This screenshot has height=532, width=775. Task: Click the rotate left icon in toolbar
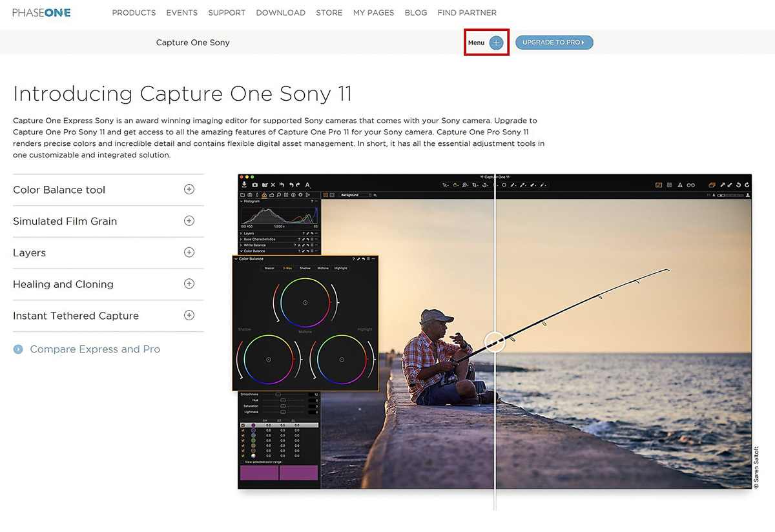739,185
